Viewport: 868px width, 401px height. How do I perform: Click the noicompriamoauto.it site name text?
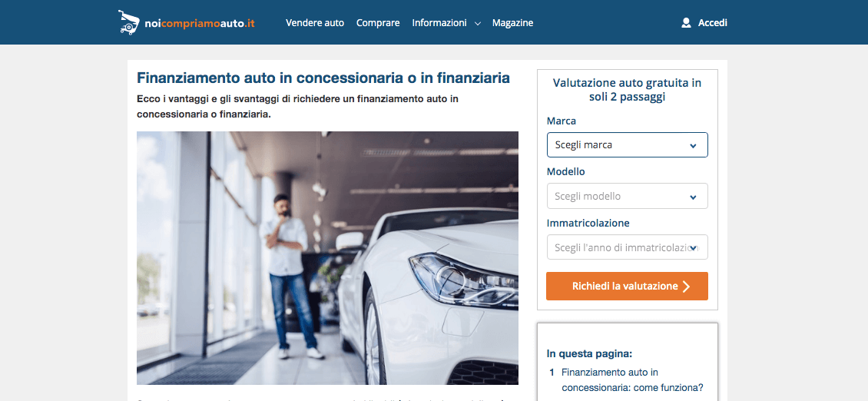[200, 23]
